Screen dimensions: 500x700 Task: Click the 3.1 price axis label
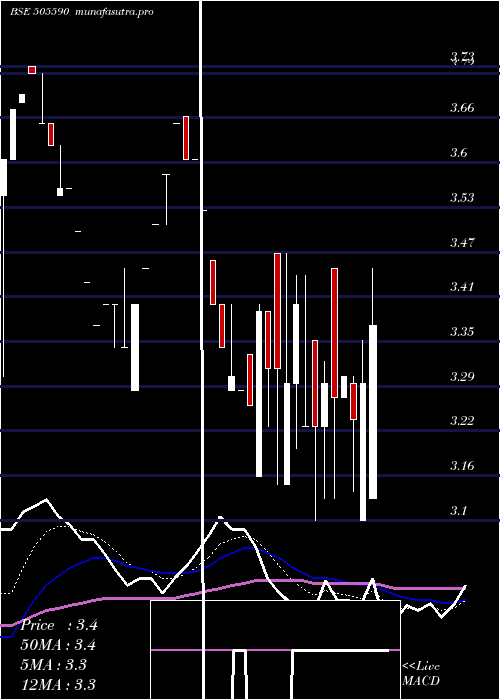pos(458,510)
